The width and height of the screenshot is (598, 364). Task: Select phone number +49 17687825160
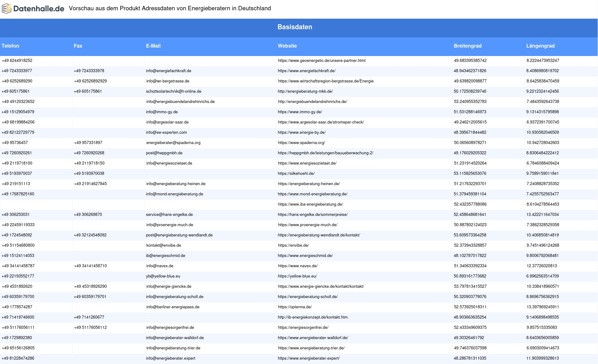pos(18,194)
